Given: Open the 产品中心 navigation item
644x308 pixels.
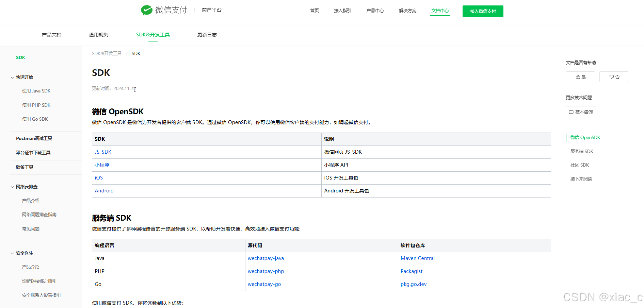Looking at the screenshot, I should [375, 11].
